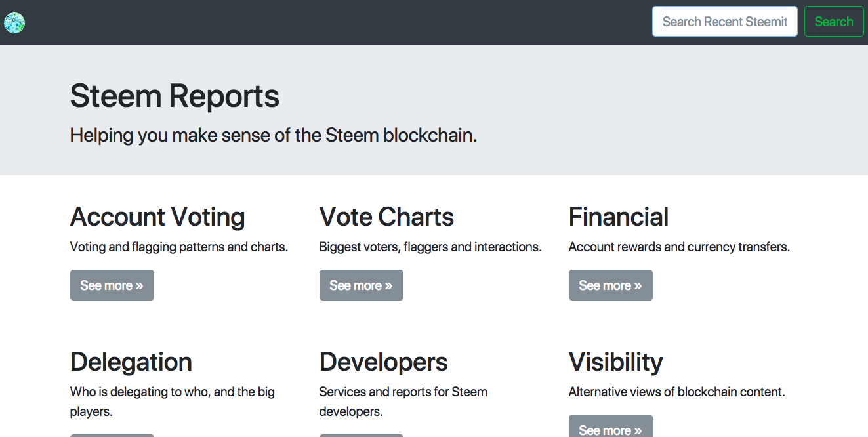Focus the Search Recent Steemit input field
Image resolution: width=868 pixels, height=437 pixels.
(724, 22)
